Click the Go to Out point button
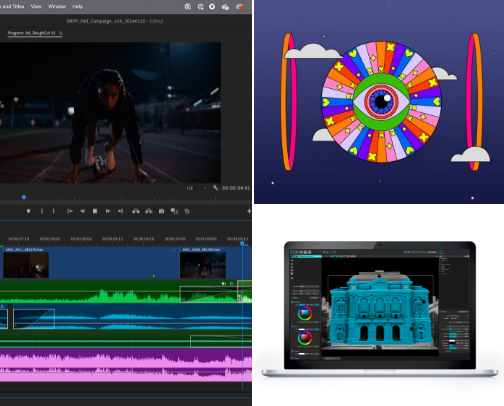The height and width of the screenshot is (406, 504). click(x=120, y=211)
